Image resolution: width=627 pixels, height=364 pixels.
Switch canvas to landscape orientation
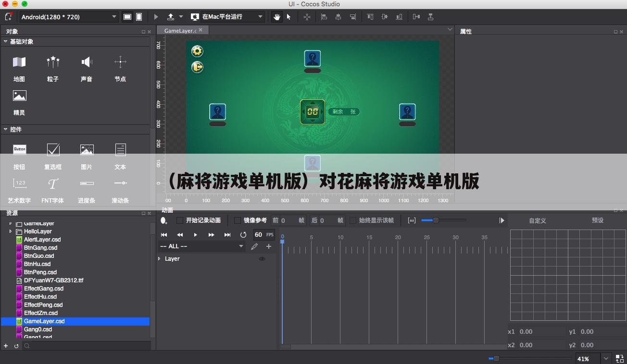tap(127, 17)
